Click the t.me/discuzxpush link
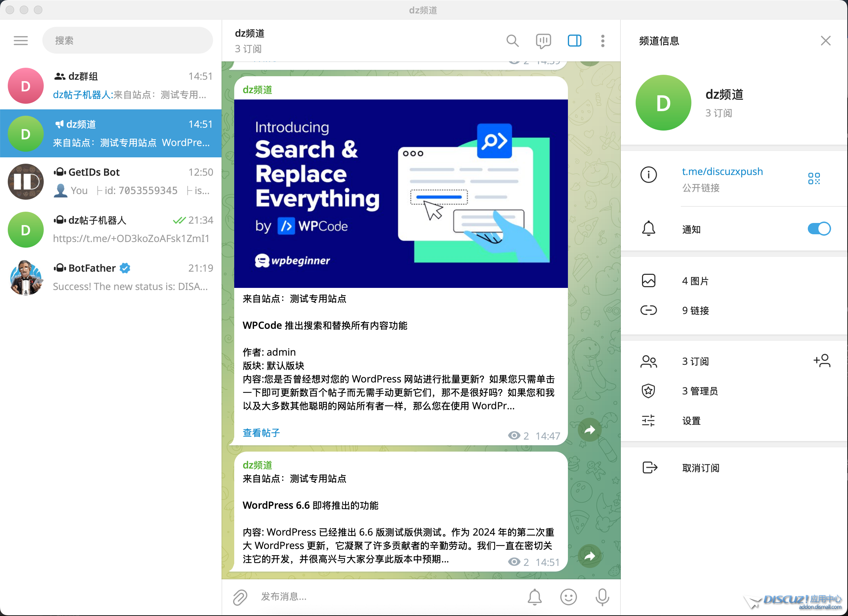 tap(722, 171)
